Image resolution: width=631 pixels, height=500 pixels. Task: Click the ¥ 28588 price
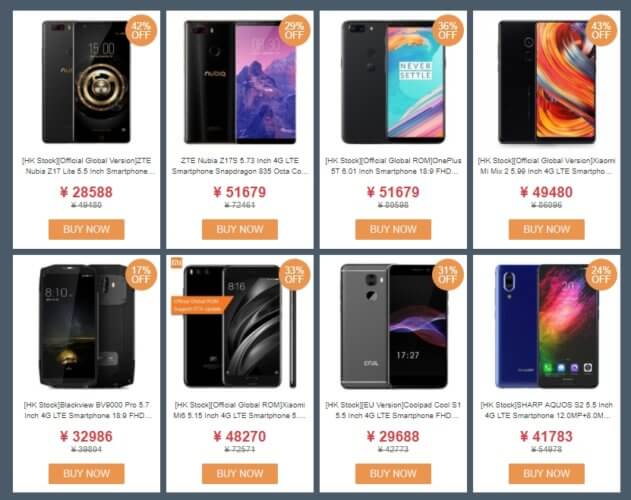tap(87, 192)
